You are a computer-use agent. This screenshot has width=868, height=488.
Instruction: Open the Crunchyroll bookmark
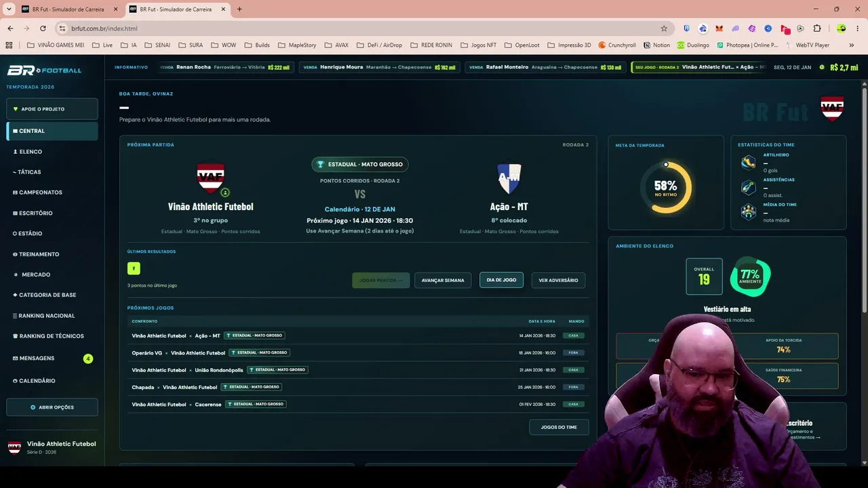pos(616,45)
